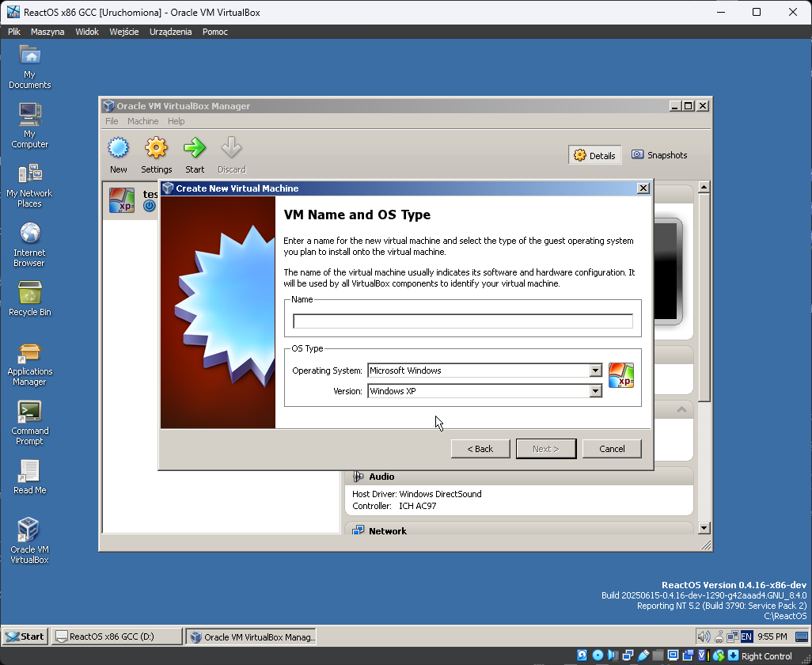Click Controller: ICH AC97 text

[394, 506]
